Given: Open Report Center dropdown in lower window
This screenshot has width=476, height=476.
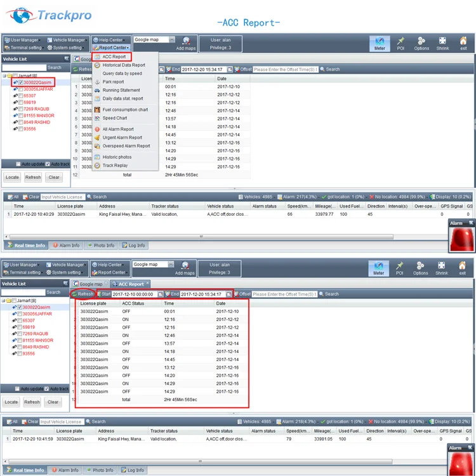Looking at the screenshot, I should [x=109, y=273].
